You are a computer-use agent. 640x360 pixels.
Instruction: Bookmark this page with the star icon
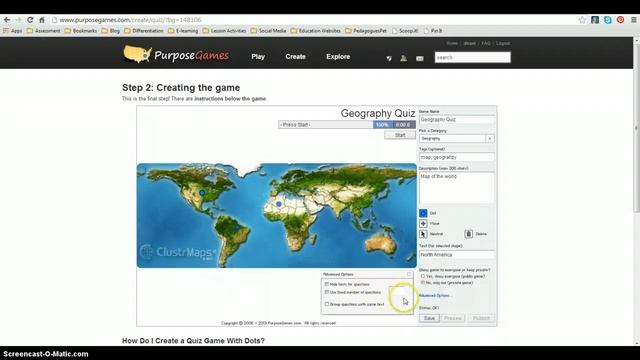(x=582, y=20)
